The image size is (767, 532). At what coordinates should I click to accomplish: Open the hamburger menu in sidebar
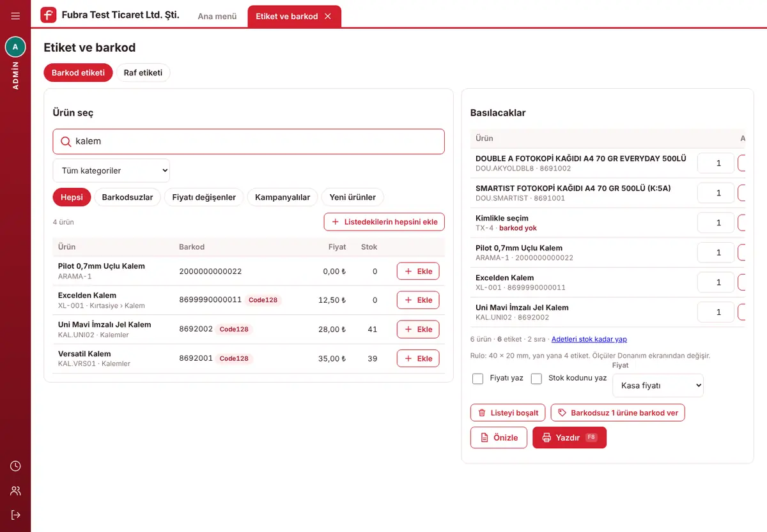click(15, 16)
